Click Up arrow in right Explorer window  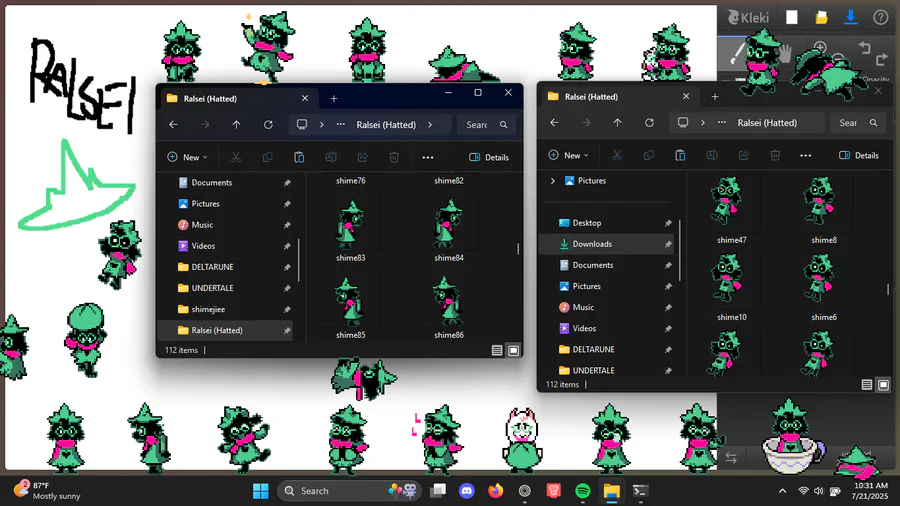click(x=618, y=123)
